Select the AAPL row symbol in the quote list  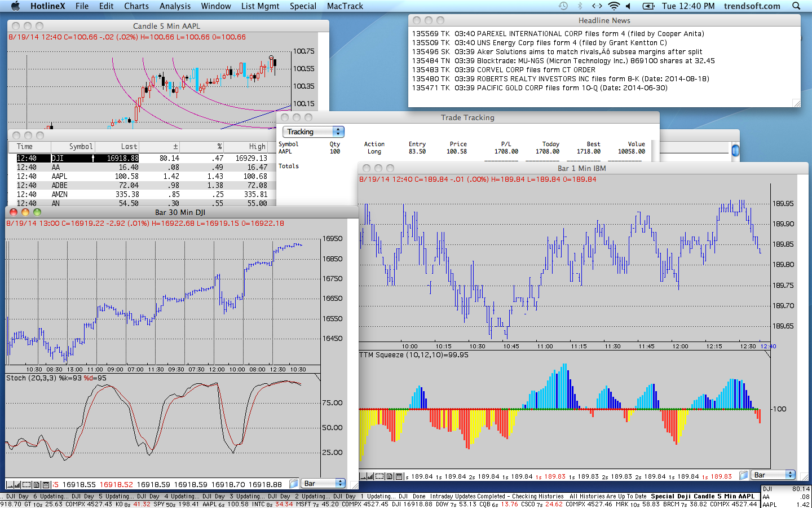click(x=60, y=177)
